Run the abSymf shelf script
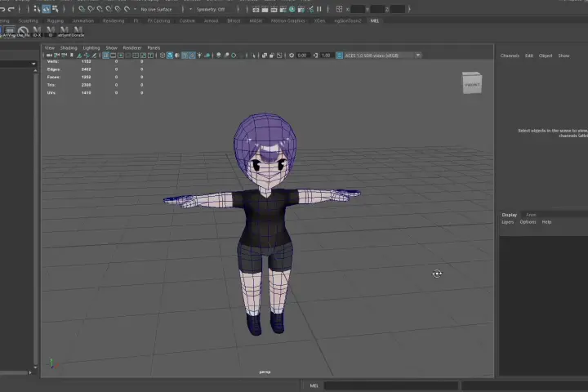588x392 pixels. 65,32
